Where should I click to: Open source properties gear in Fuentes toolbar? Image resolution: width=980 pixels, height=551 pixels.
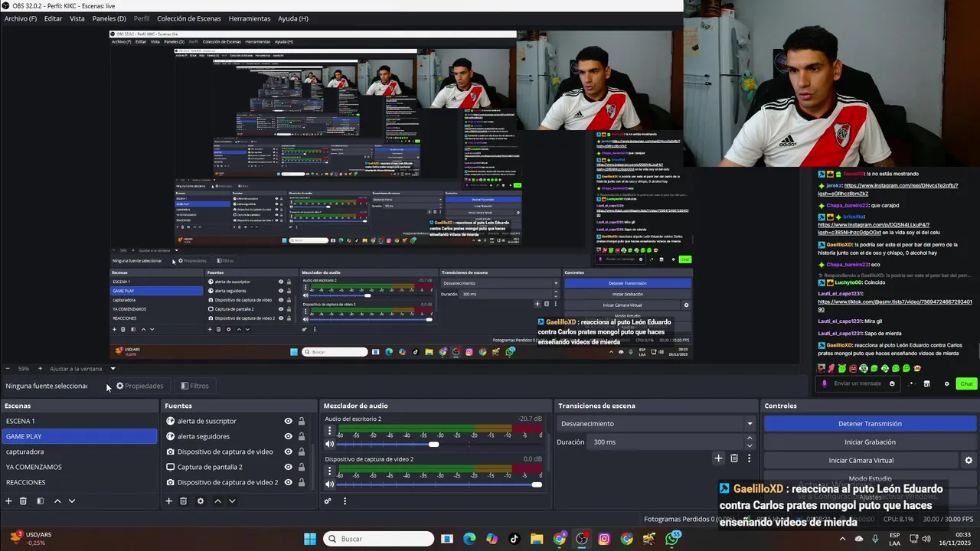point(201,501)
